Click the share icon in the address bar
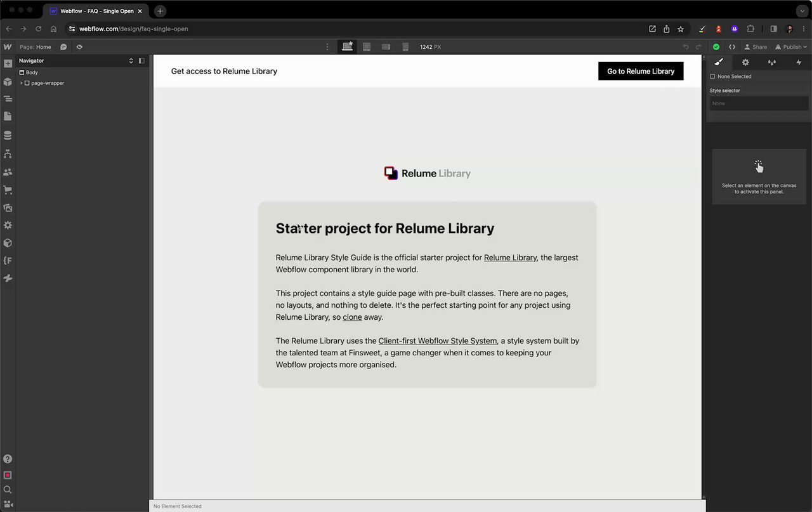Image resolution: width=812 pixels, height=512 pixels. (x=666, y=29)
